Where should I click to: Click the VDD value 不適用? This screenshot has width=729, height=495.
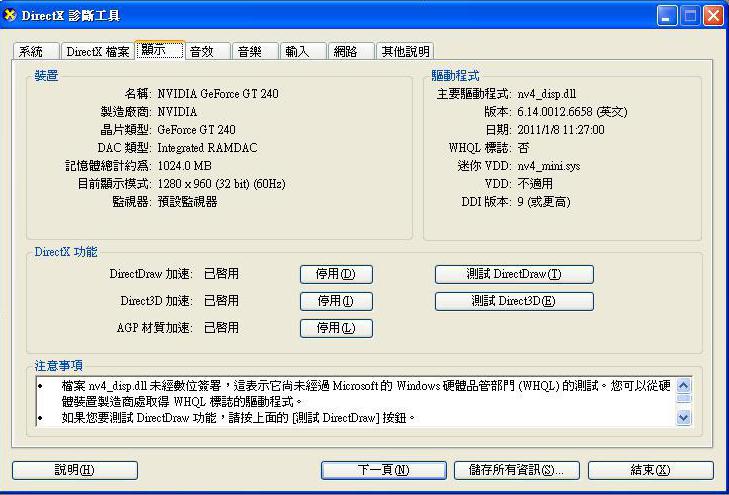click(535, 184)
